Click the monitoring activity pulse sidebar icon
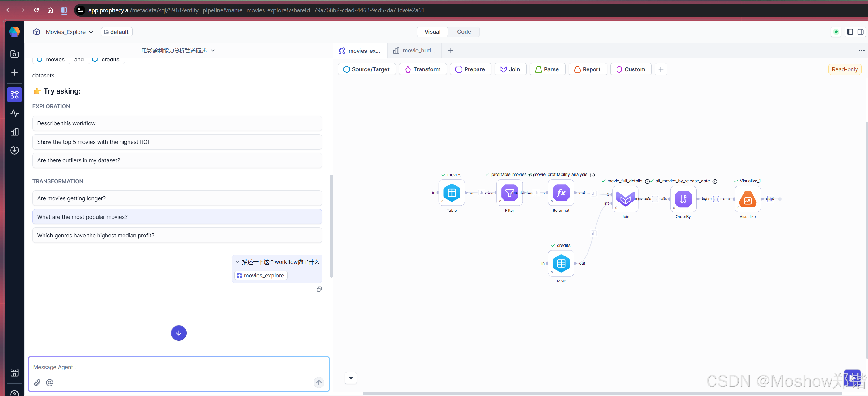 click(x=15, y=113)
